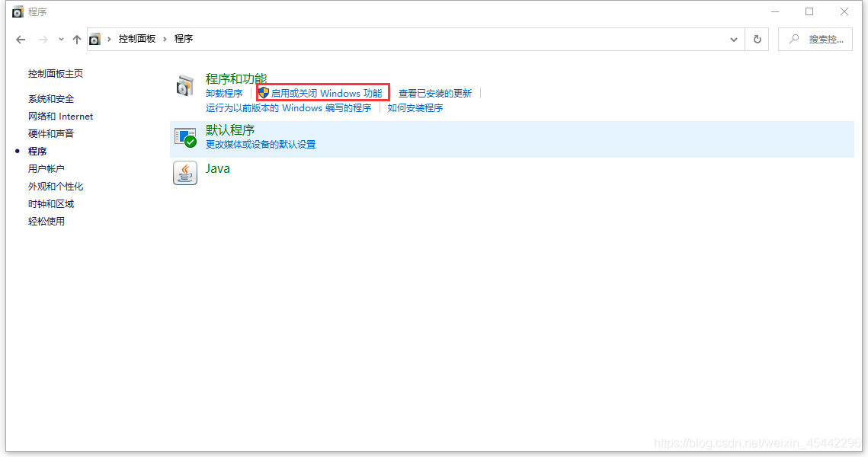Image resolution: width=868 pixels, height=457 pixels.
Task: Click the forward navigation arrow
Action: point(43,40)
